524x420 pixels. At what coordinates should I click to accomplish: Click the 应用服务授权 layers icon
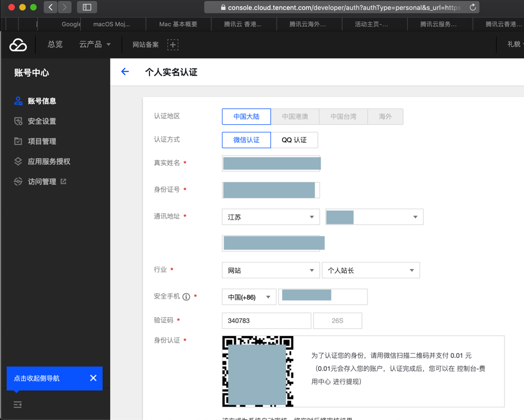coord(18,161)
